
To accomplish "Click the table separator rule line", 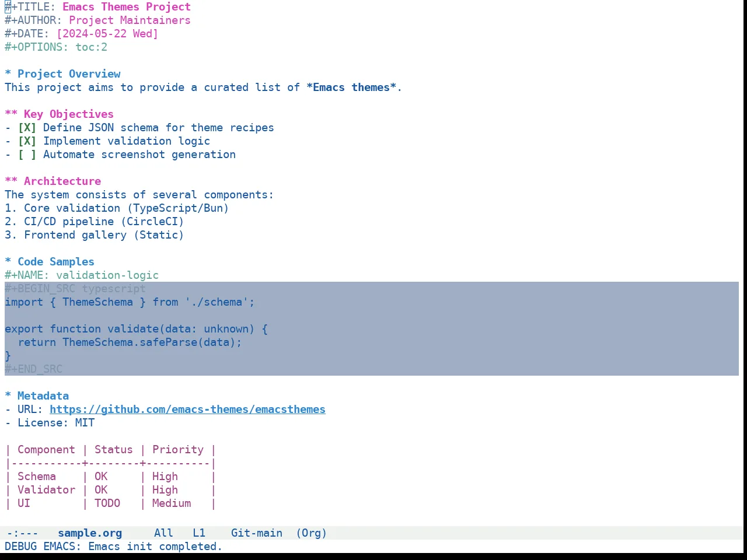I will point(110,463).
